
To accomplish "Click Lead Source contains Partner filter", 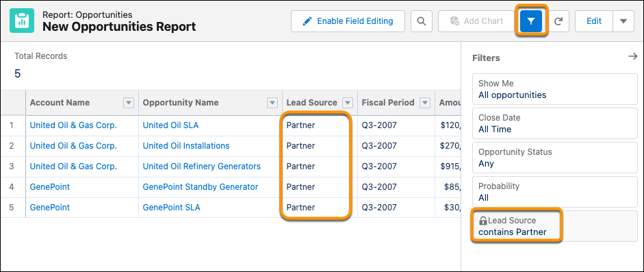I will click(555, 226).
